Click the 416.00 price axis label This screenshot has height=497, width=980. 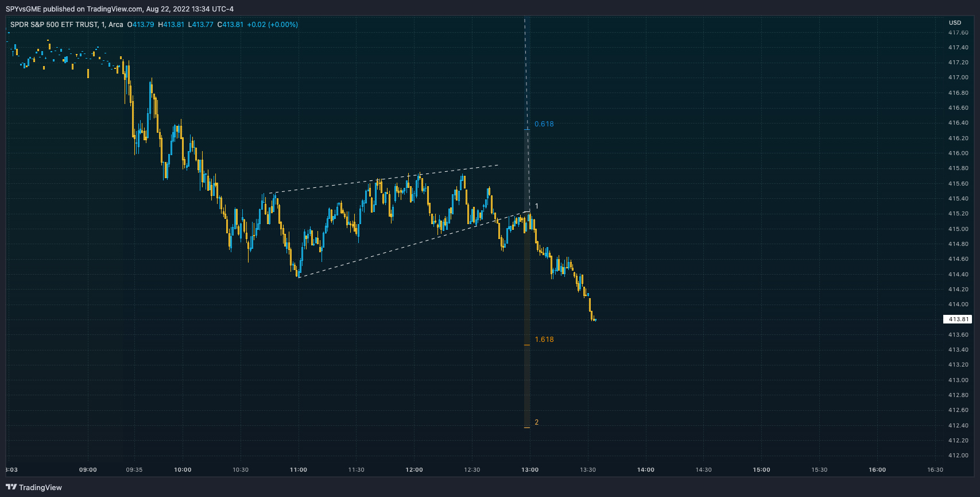pyautogui.click(x=958, y=153)
